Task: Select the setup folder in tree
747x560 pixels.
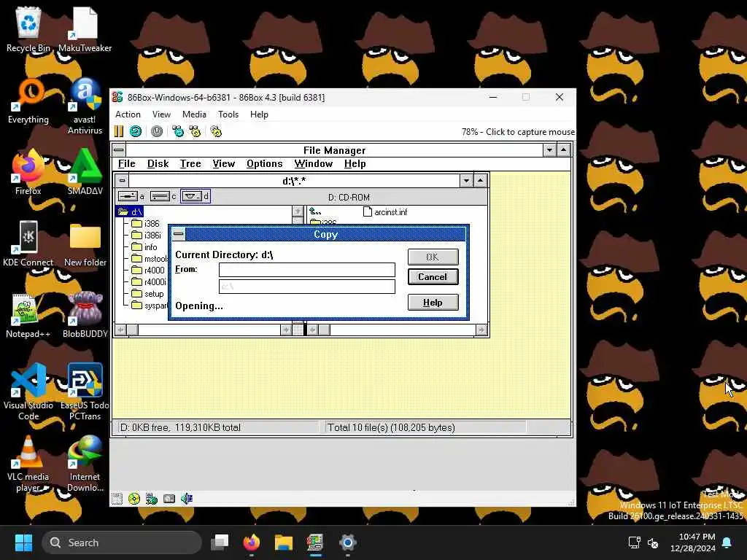Action: [x=147, y=293]
